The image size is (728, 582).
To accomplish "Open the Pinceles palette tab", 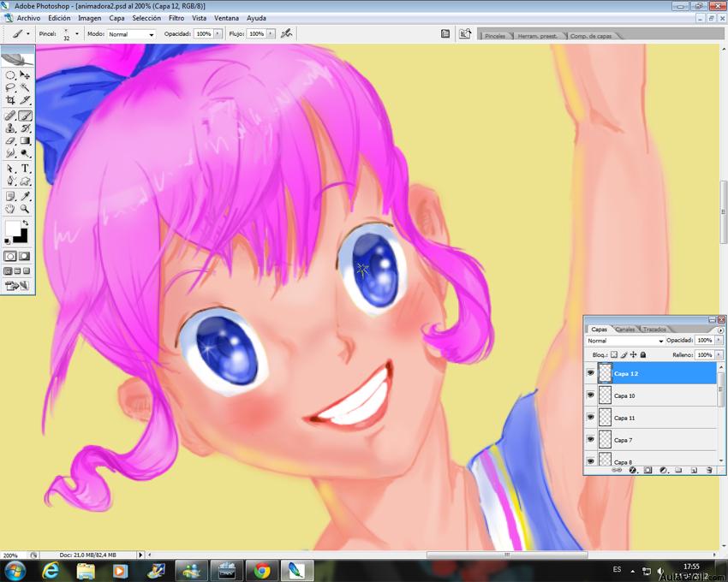I will tap(495, 36).
